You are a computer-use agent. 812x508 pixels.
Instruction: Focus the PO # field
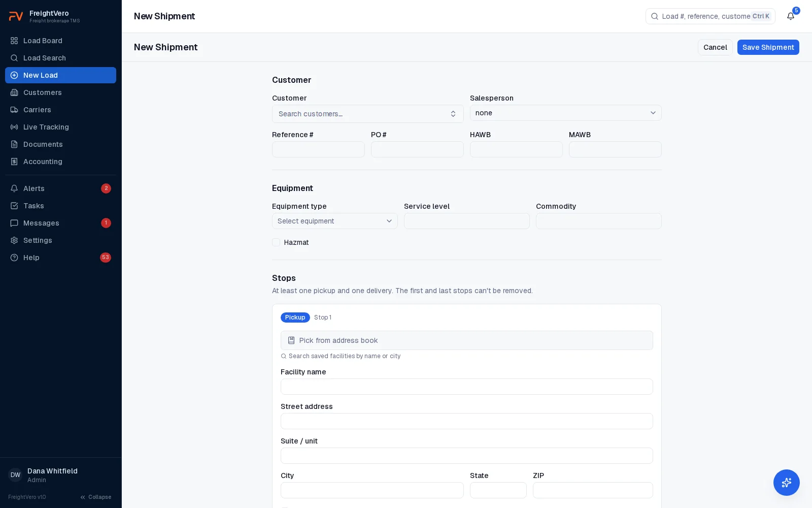[x=417, y=149]
